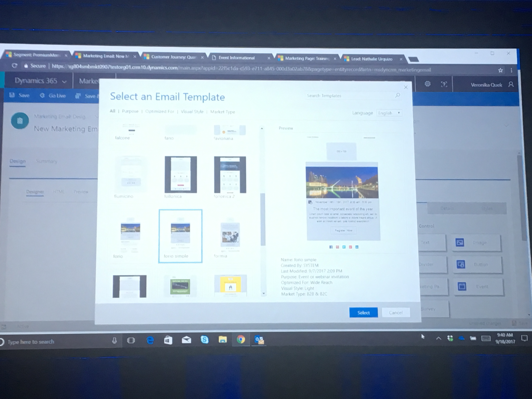Switch to Customer Journey browser tab
Image resolution: width=532 pixels, height=399 pixels.
pyautogui.click(x=174, y=57)
